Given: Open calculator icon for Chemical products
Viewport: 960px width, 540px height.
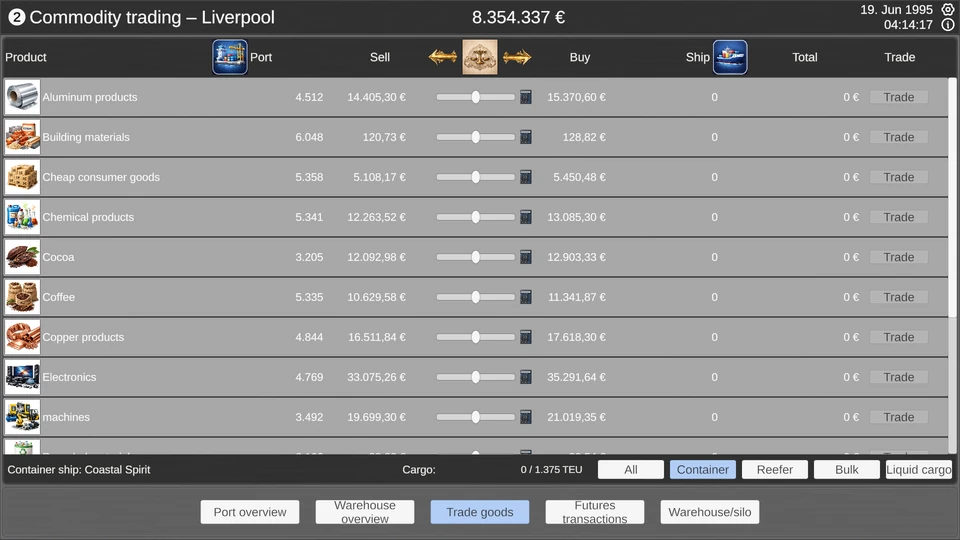Looking at the screenshot, I should [525, 217].
